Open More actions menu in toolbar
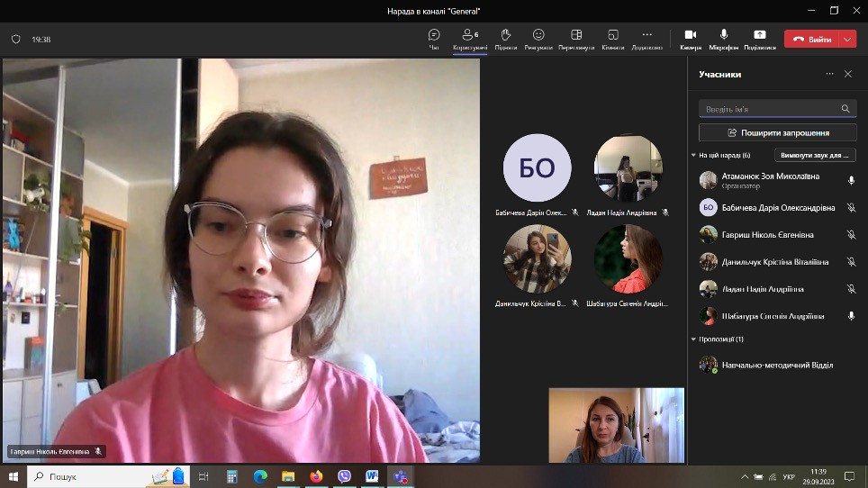This screenshot has height=488, width=868. [646, 40]
